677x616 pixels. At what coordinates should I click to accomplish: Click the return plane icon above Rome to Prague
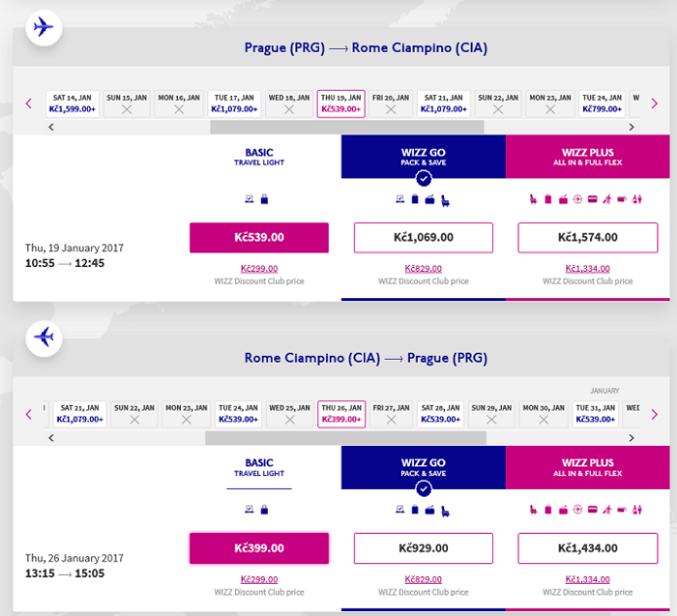point(44,338)
